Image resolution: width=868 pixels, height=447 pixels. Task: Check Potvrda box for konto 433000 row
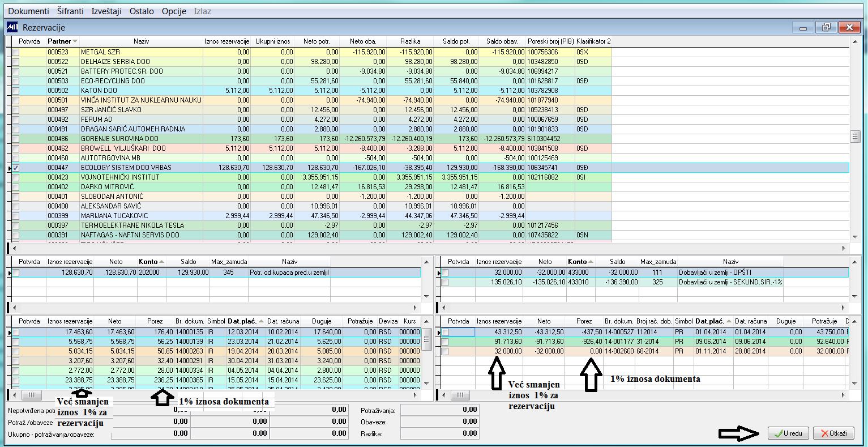click(x=445, y=273)
